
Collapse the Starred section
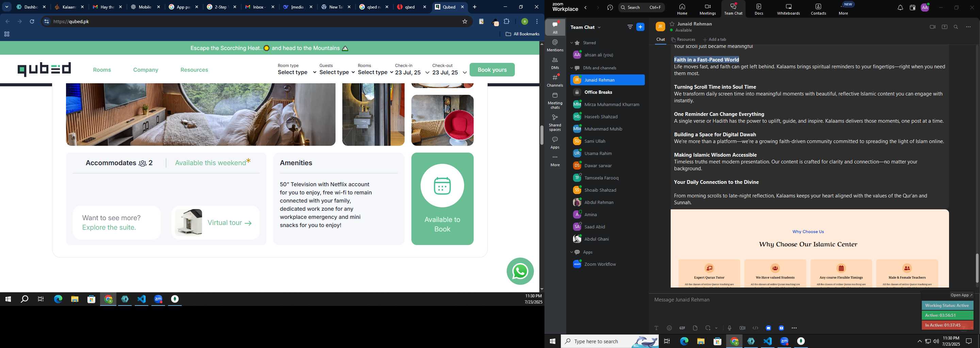click(571, 43)
